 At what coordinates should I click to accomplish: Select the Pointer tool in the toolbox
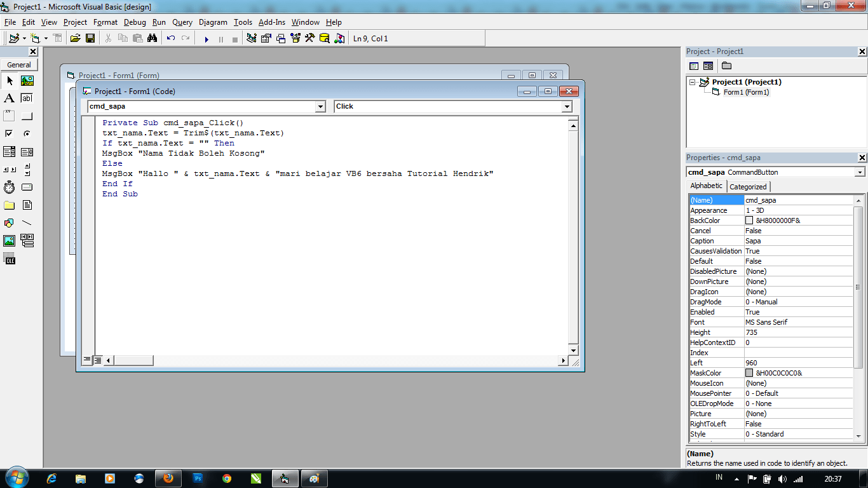(x=10, y=81)
